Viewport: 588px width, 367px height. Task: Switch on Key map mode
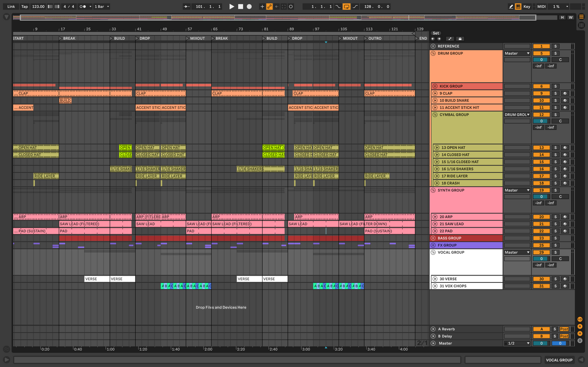[527, 7]
